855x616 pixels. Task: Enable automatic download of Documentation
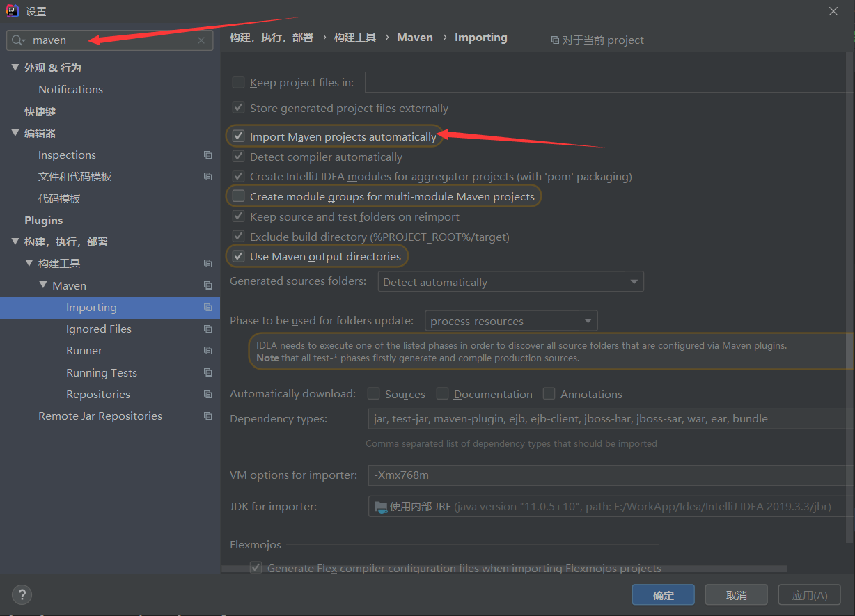pyautogui.click(x=442, y=394)
